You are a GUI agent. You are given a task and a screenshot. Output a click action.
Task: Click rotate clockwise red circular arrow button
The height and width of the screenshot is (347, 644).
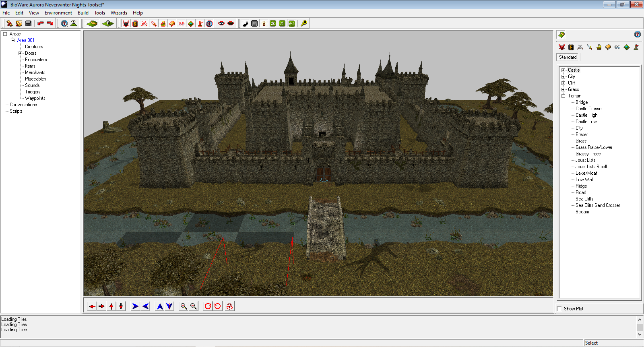pos(208,306)
